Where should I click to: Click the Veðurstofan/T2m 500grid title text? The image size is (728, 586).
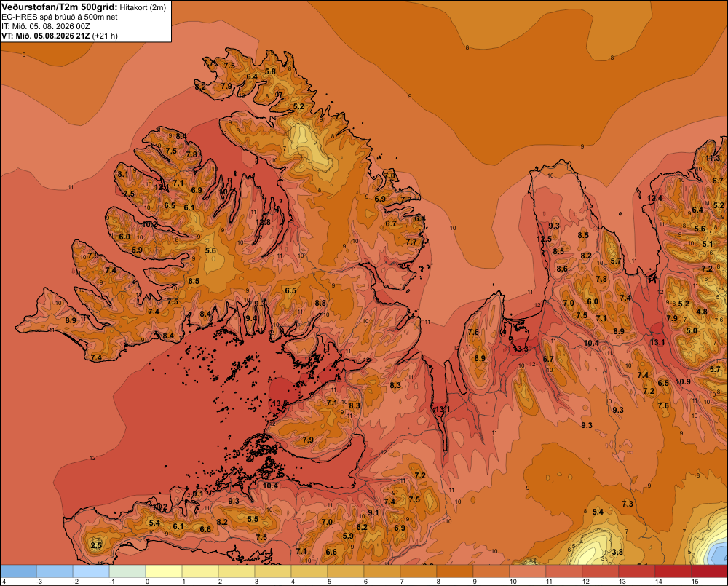click(59, 7)
